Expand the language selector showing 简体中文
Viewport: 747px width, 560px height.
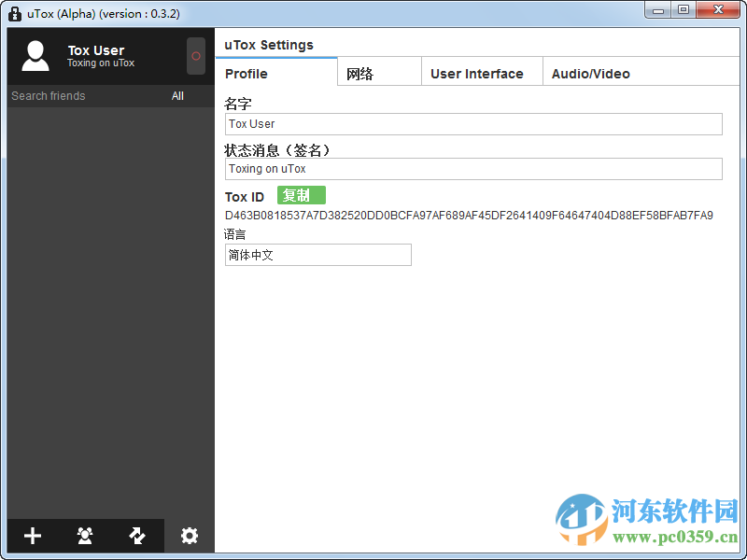coord(317,254)
